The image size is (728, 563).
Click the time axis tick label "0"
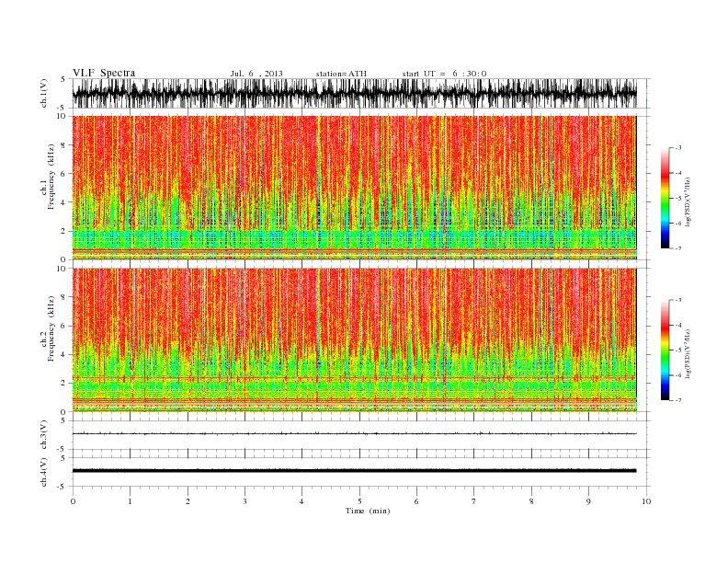(73, 501)
